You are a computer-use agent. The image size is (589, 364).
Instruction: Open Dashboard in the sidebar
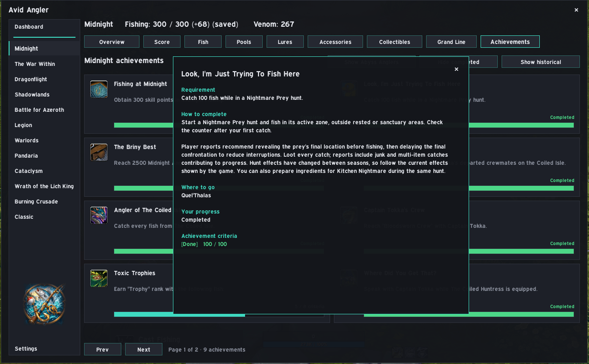click(x=44, y=27)
